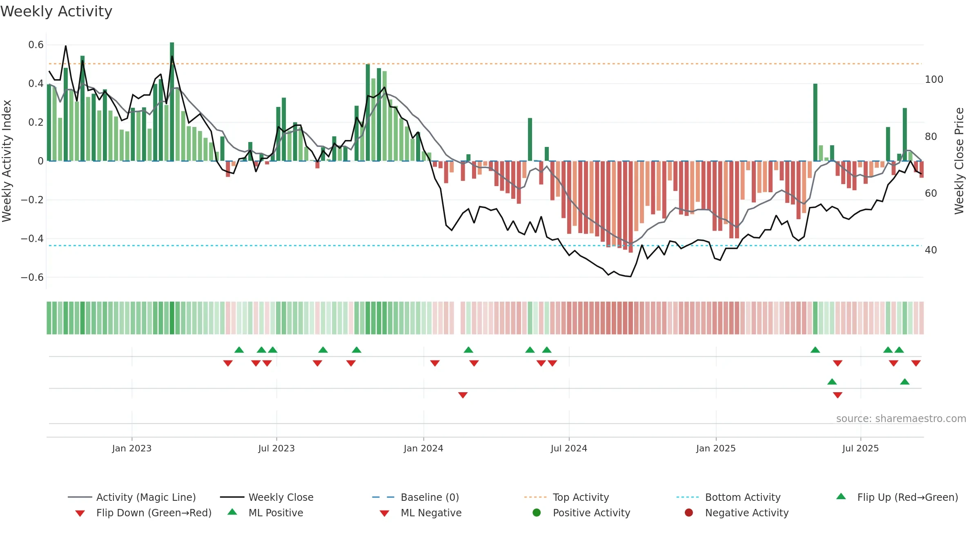Image resolution: width=980 pixels, height=551 pixels.
Task: Select the Jul 2025 x-axis label
Action: (860, 448)
